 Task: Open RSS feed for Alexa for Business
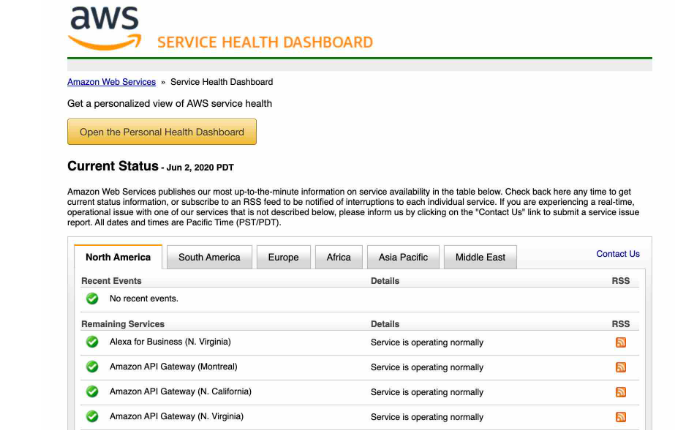[621, 342]
